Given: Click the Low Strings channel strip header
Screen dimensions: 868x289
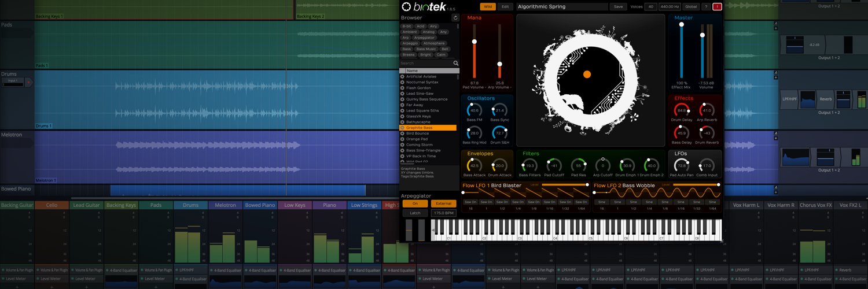Looking at the screenshot, I should (x=364, y=205).
